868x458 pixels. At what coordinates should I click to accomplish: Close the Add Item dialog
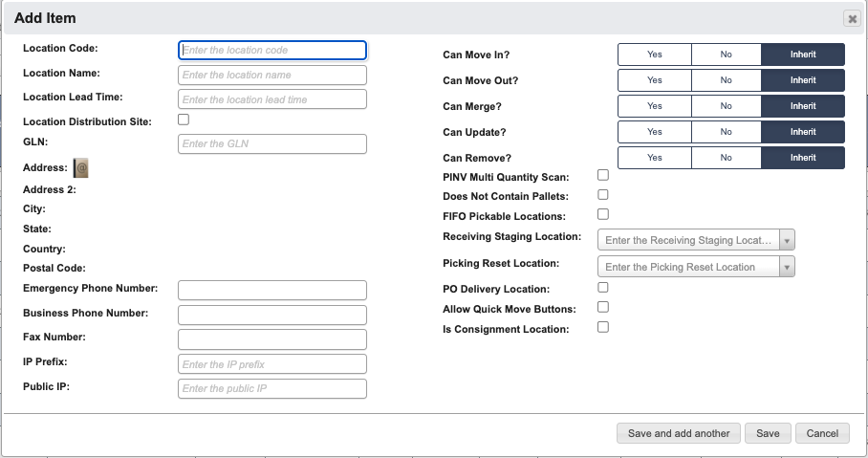click(852, 19)
